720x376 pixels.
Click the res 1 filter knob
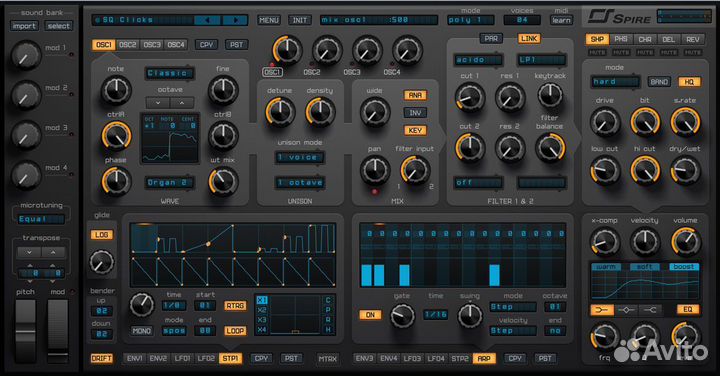pyautogui.click(x=510, y=97)
